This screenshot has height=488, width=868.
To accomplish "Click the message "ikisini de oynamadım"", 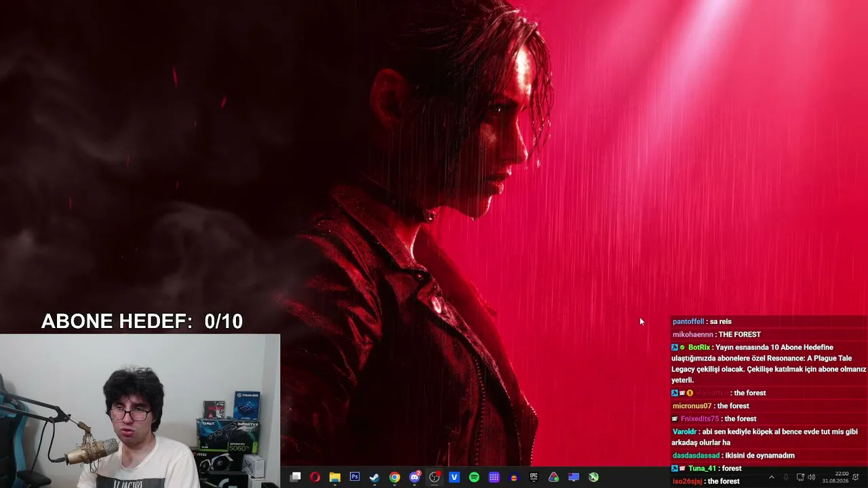I will 759,455.
